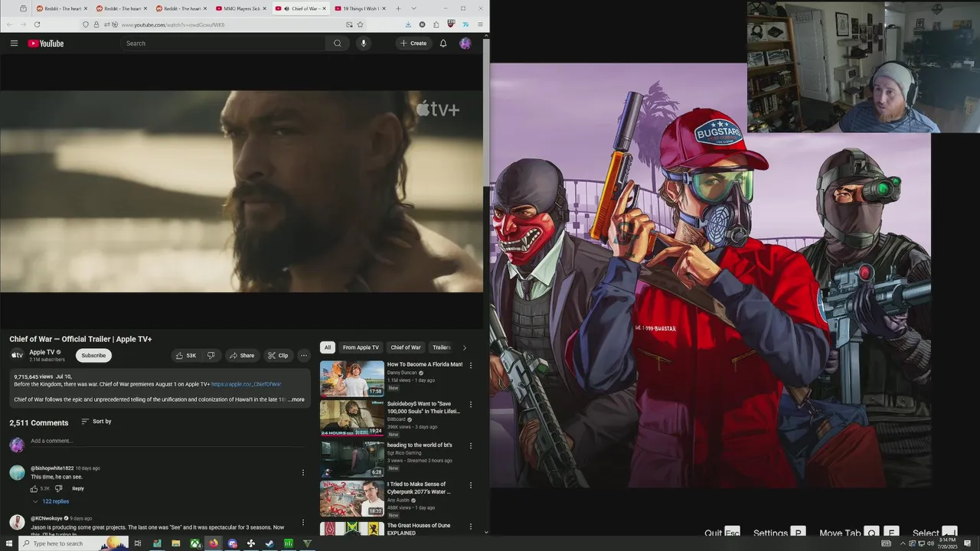980x551 pixels.
Task: Focus the YouTube search box
Action: pyautogui.click(x=222, y=44)
